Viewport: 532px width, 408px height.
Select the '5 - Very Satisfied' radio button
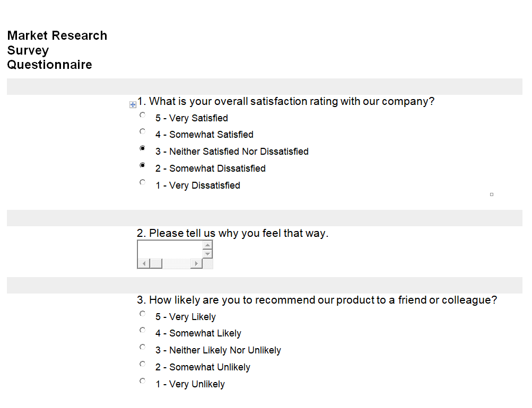tap(142, 114)
